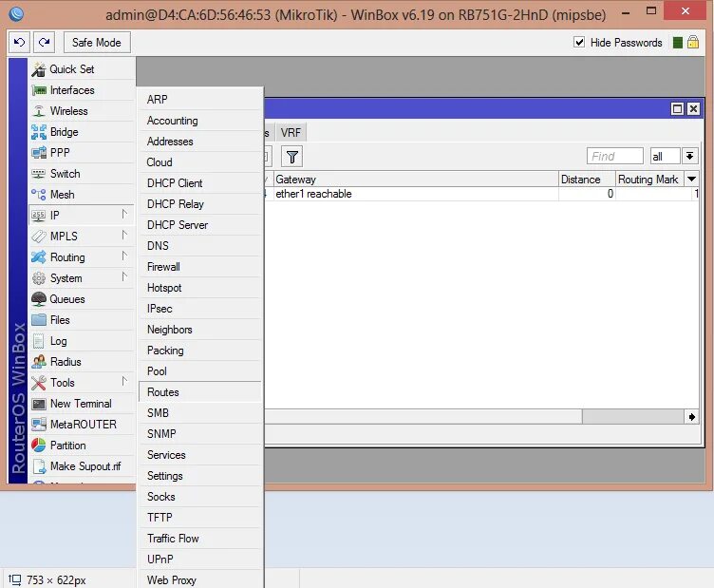Expand the MPLS submenu arrow
This screenshot has height=588, width=714.
pyautogui.click(x=124, y=236)
